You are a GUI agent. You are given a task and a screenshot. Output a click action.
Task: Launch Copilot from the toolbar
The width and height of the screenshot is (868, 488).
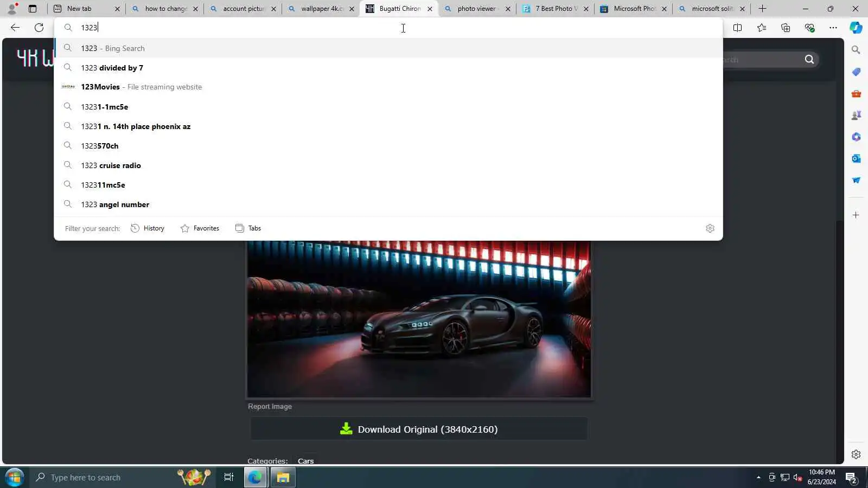tap(856, 28)
